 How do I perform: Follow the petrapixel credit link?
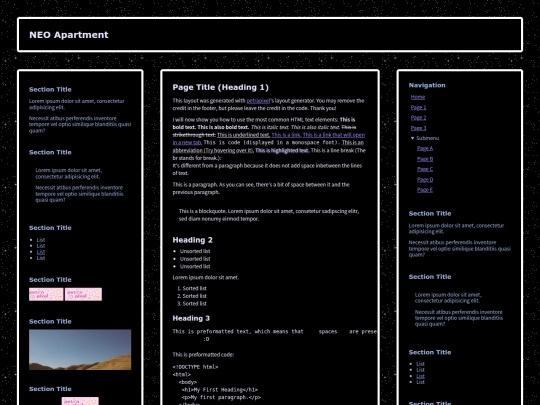click(x=258, y=101)
